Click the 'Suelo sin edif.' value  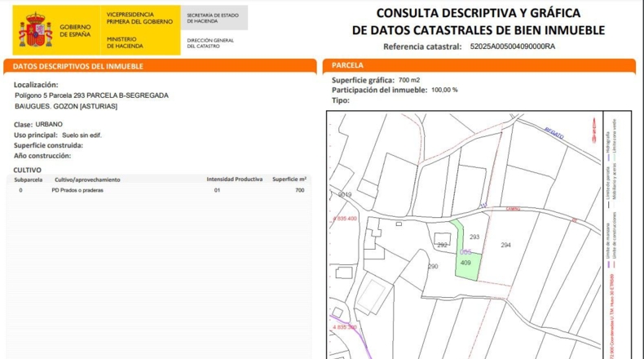click(x=82, y=135)
